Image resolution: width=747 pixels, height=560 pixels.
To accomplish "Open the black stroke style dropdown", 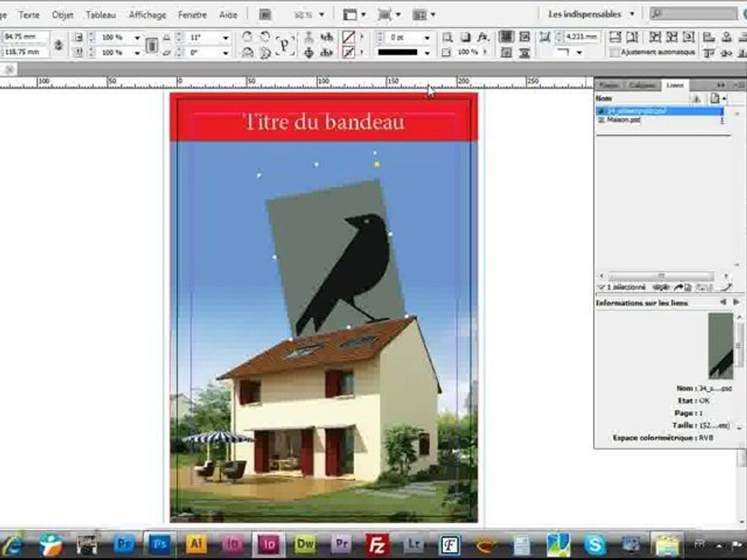I will tap(426, 52).
